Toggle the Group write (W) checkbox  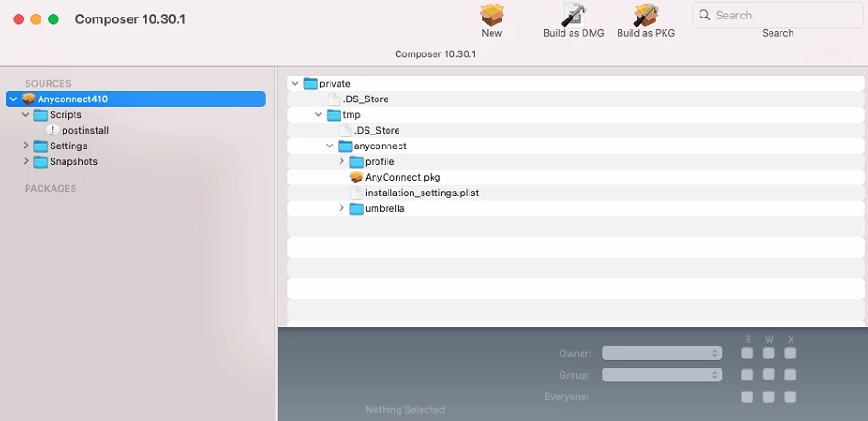click(769, 374)
